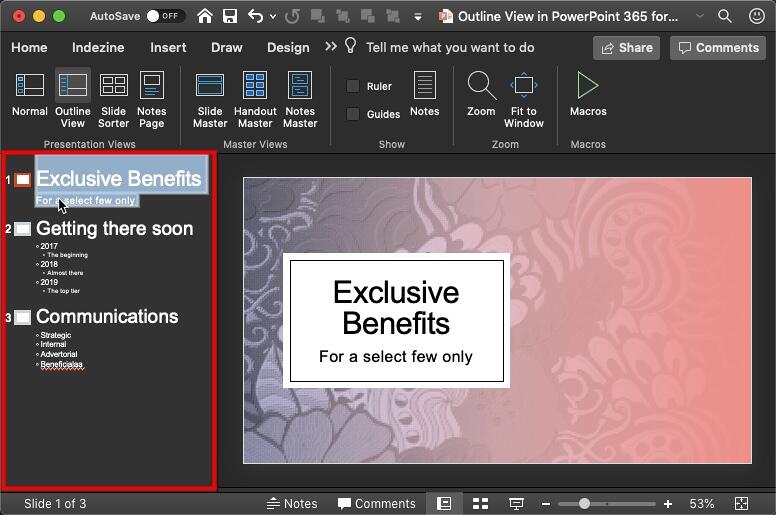Image resolution: width=776 pixels, height=515 pixels.
Task: Click the zoom in plus button
Action: tap(668, 504)
